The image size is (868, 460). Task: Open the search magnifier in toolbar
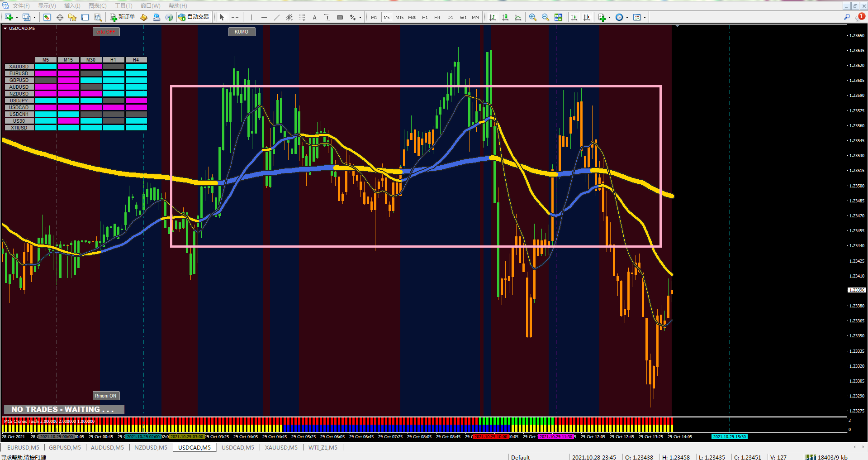[847, 17]
